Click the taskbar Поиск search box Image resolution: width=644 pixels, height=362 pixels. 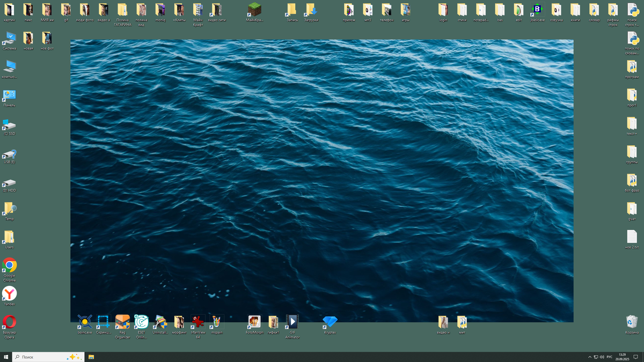(48, 357)
